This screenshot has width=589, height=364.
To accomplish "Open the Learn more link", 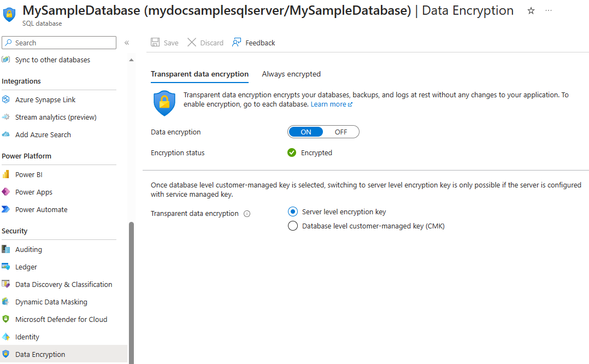I will pos(329,103).
